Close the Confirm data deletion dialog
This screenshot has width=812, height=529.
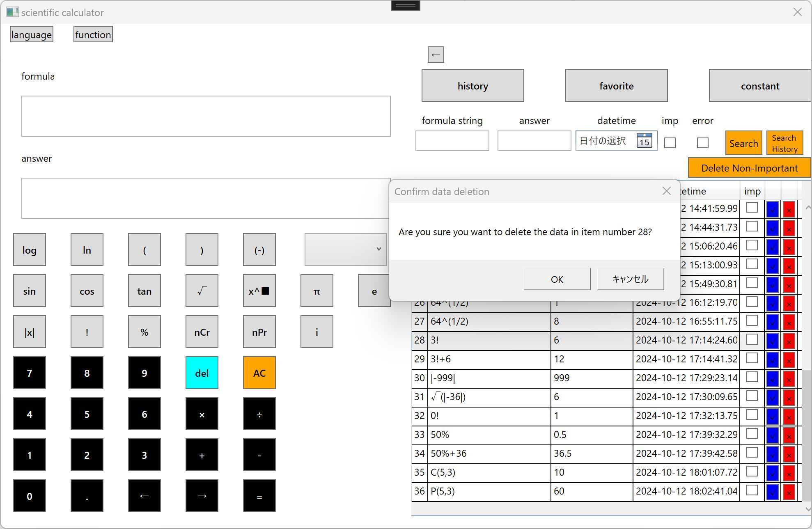tap(666, 191)
